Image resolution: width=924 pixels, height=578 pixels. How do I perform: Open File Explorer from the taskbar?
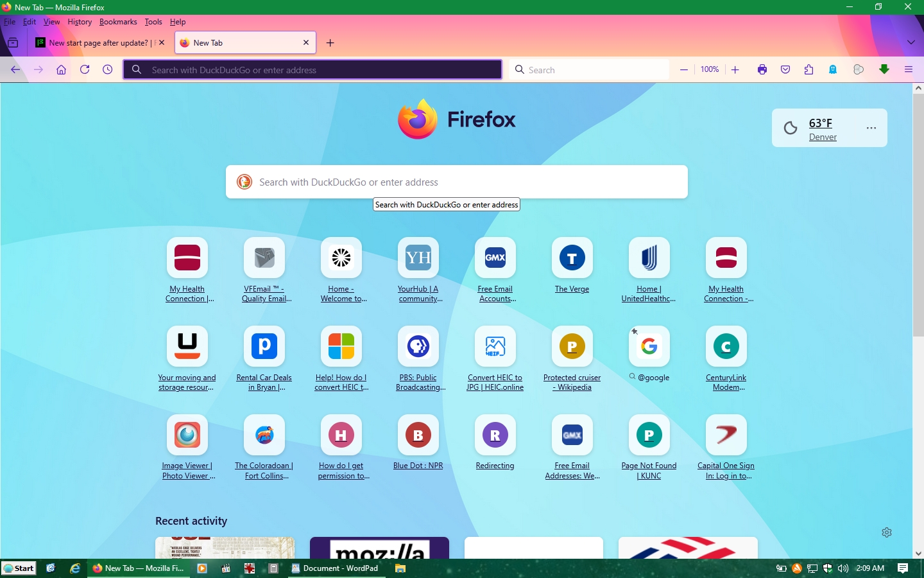[400, 568]
